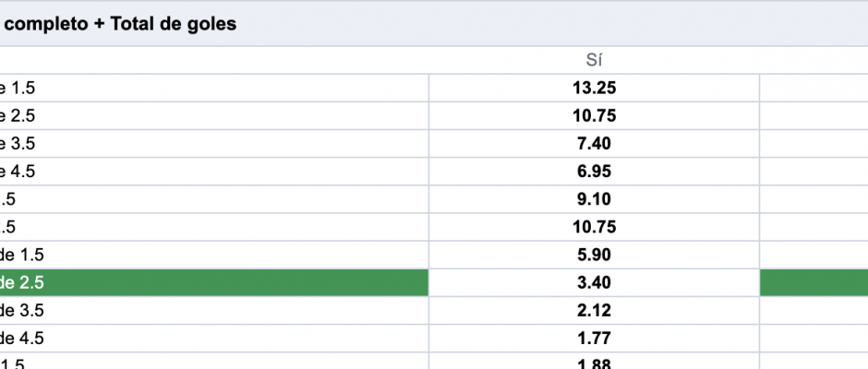
Task: Select 10.75 odds directly below 9.10
Action: (x=594, y=227)
